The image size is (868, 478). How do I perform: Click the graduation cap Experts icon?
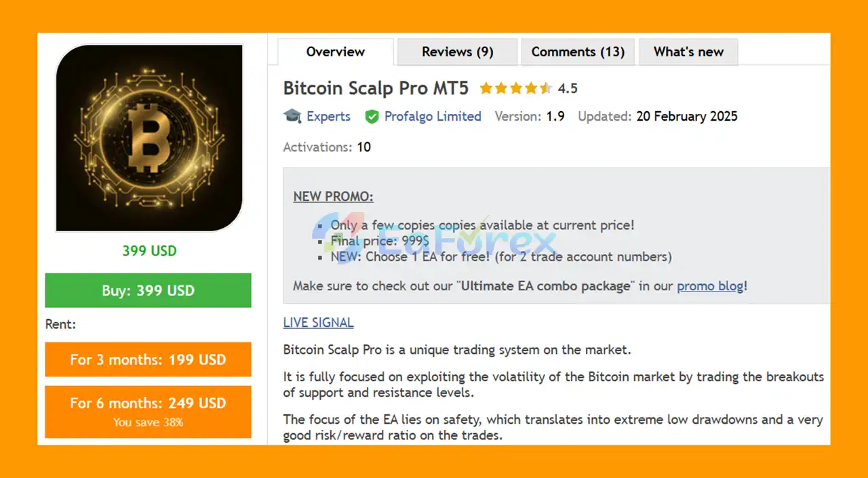pyautogui.click(x=292, y=116)
